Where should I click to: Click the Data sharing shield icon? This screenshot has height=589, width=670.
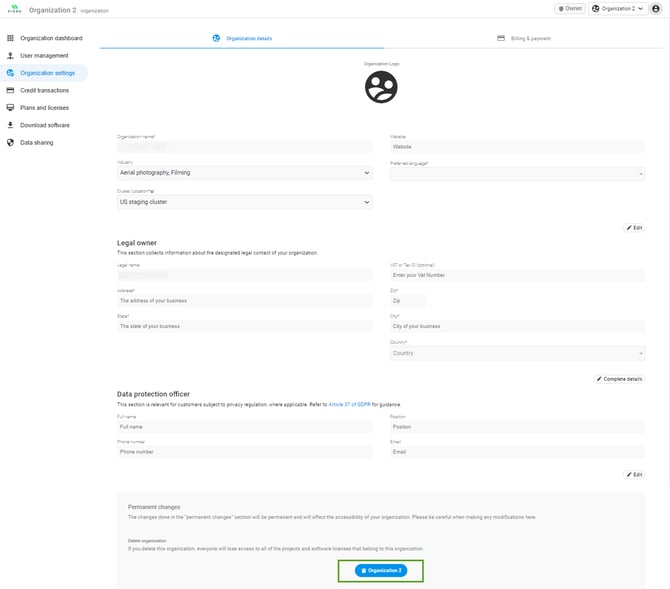10,142
